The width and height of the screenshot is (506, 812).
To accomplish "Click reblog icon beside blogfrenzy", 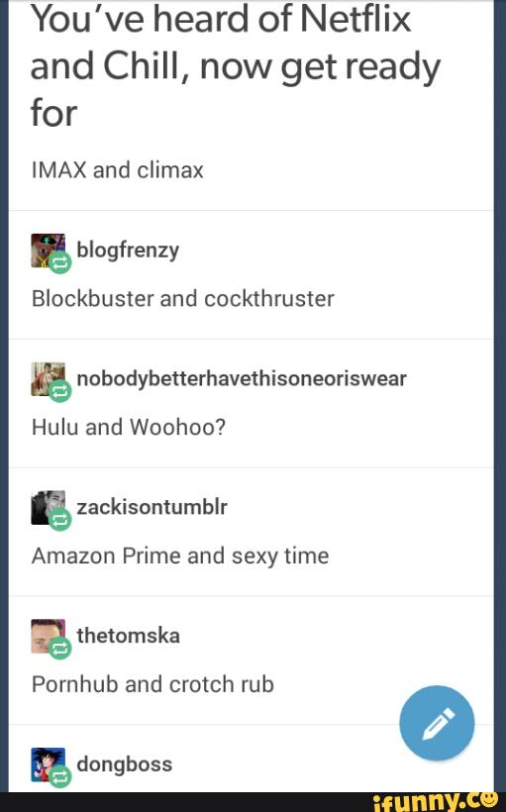I will (x=60, y=263).
